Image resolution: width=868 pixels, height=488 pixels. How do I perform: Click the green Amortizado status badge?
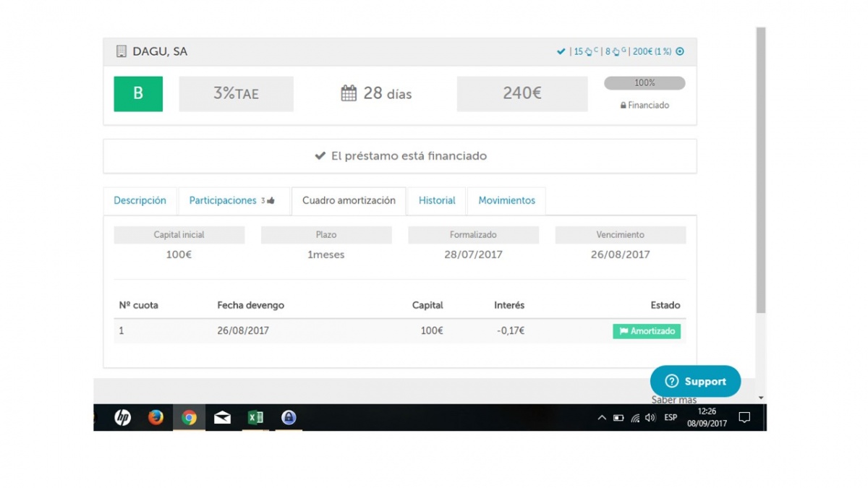[x=647, y=331]
